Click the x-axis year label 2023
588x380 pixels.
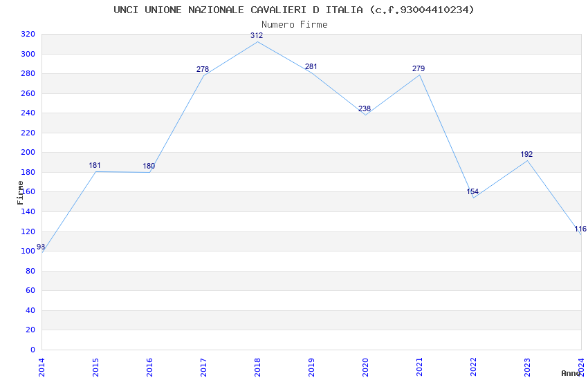[528, 368]
